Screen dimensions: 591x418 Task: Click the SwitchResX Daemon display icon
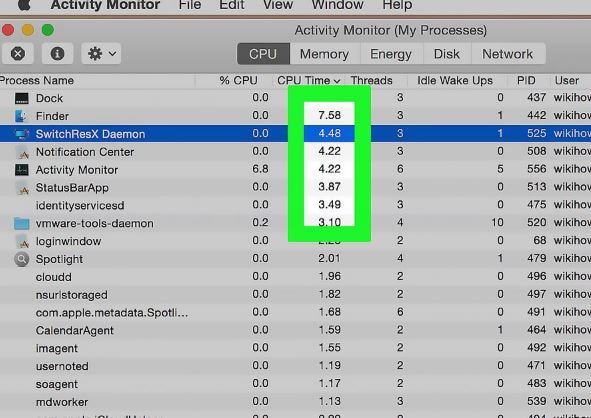pyautogui.click(x=21, y=134)
